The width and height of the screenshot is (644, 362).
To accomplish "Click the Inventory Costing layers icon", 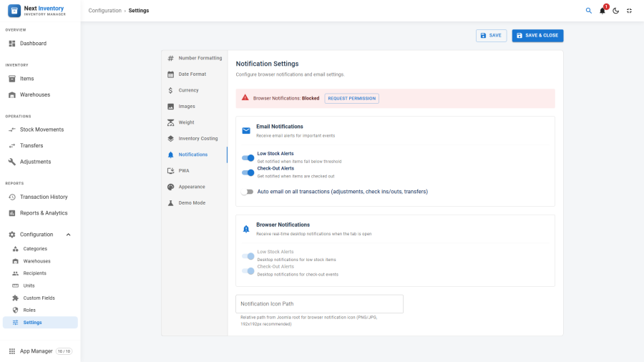I will (170, 139).
